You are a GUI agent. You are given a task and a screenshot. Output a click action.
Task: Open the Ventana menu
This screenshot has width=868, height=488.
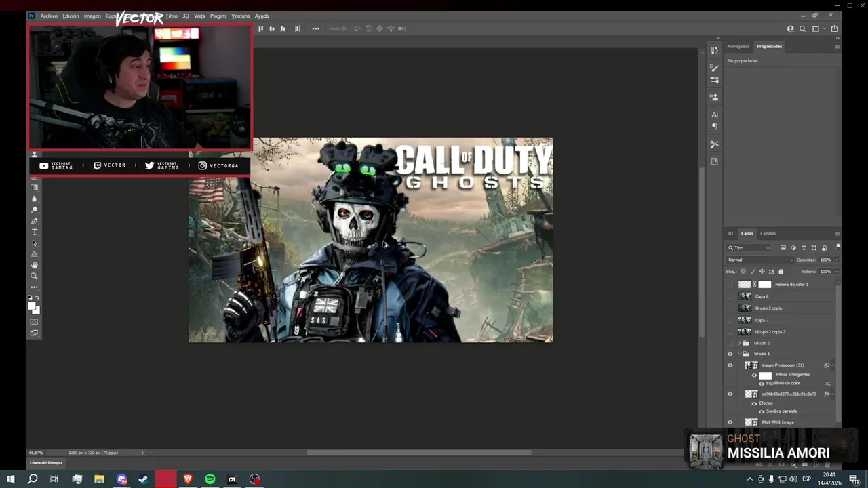tap(241, 16)
